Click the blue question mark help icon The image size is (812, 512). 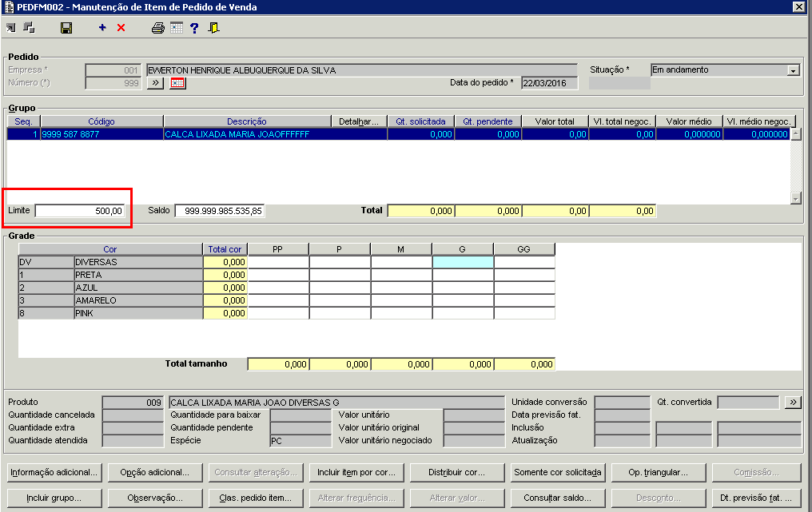tap(194, 28)
